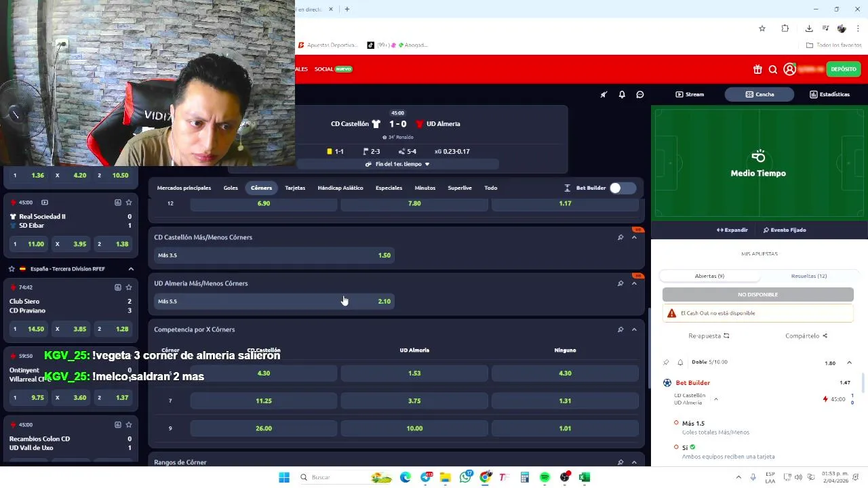Select UD Almeria odds 1.53 in corner race
868x488 pixels.
[x=414, y=373]
